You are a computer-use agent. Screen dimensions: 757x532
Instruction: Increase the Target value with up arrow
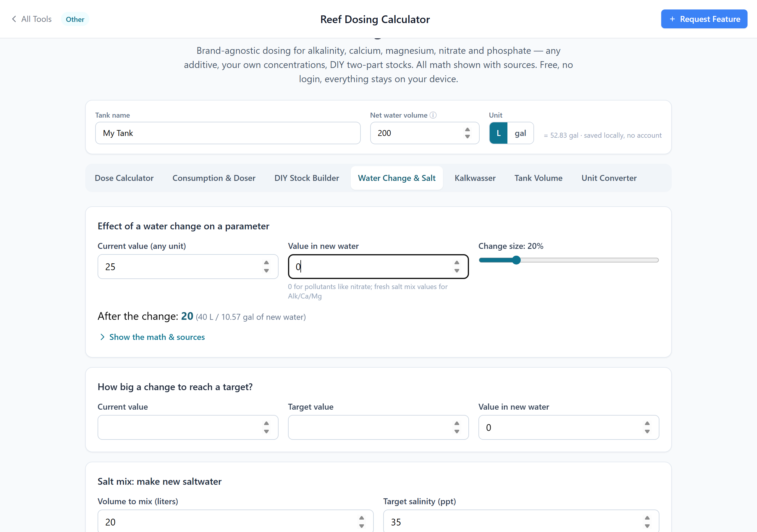[x=457, y=424]
